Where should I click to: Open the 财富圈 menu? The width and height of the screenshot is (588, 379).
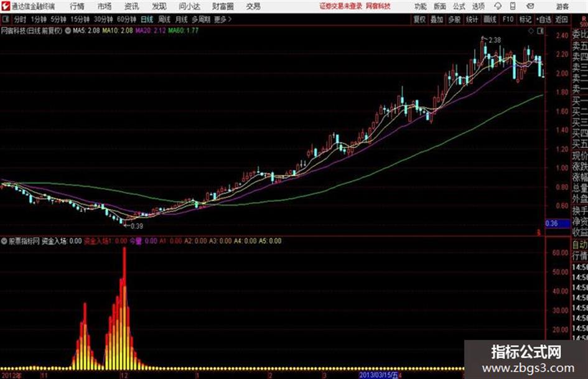click(x=223, y=6)
